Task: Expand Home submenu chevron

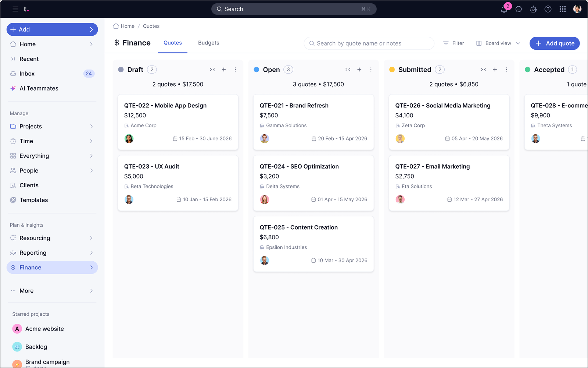Action: [x=92, y=44]
